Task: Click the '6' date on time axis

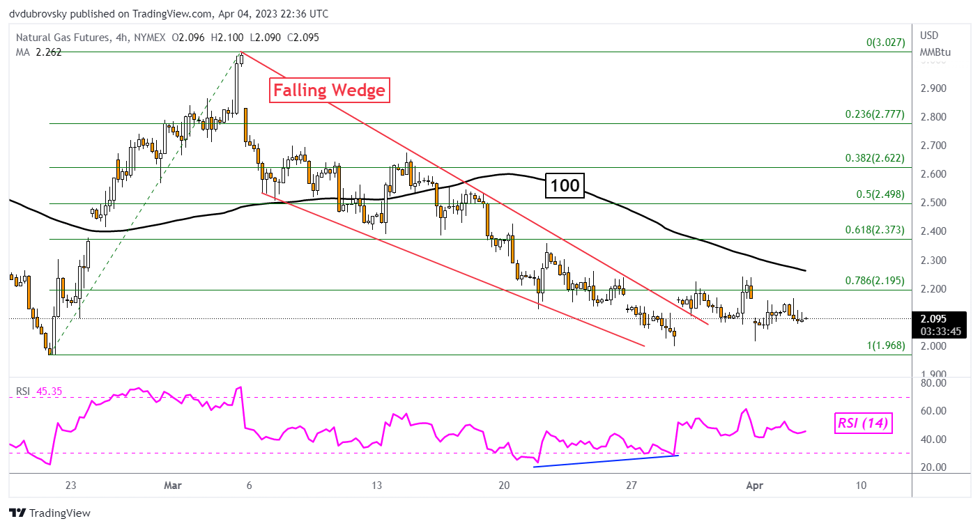Action: point(250,486)
